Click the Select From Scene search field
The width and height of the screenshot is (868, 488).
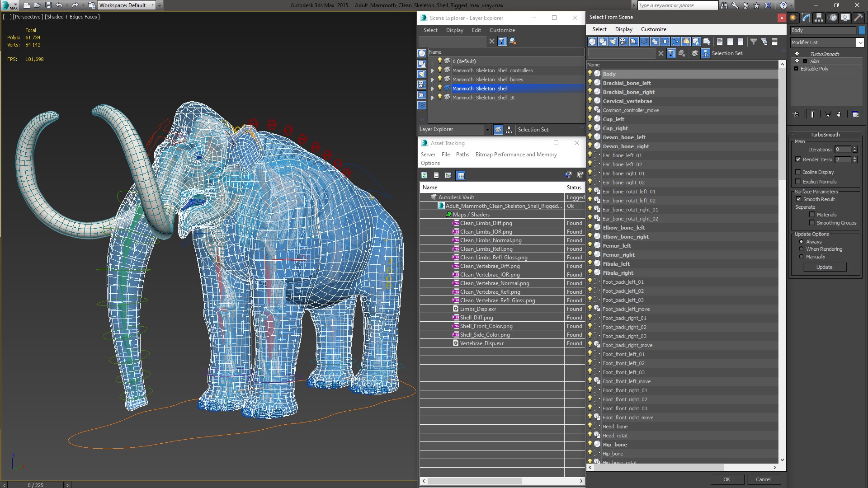621,53
